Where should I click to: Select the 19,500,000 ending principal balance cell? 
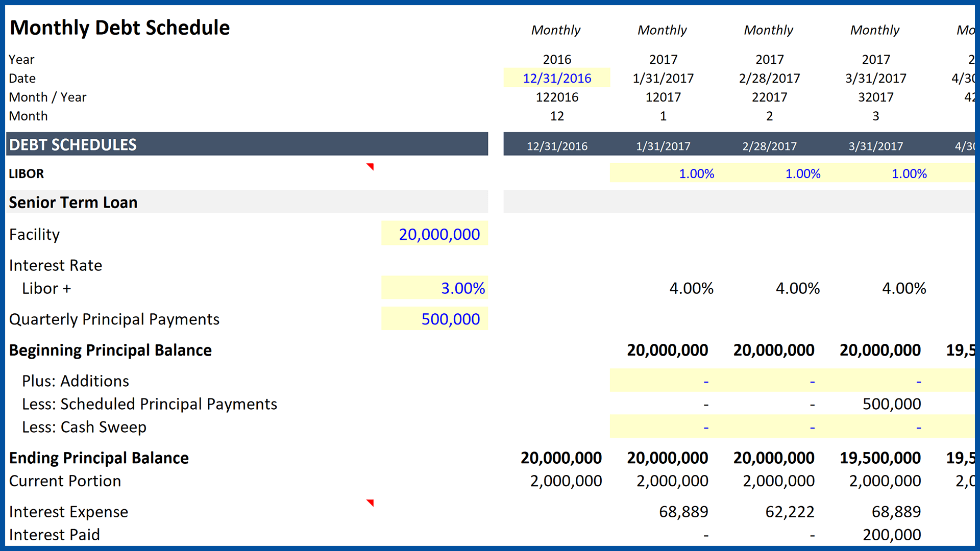pyautogui.click(x=880, y=458)
